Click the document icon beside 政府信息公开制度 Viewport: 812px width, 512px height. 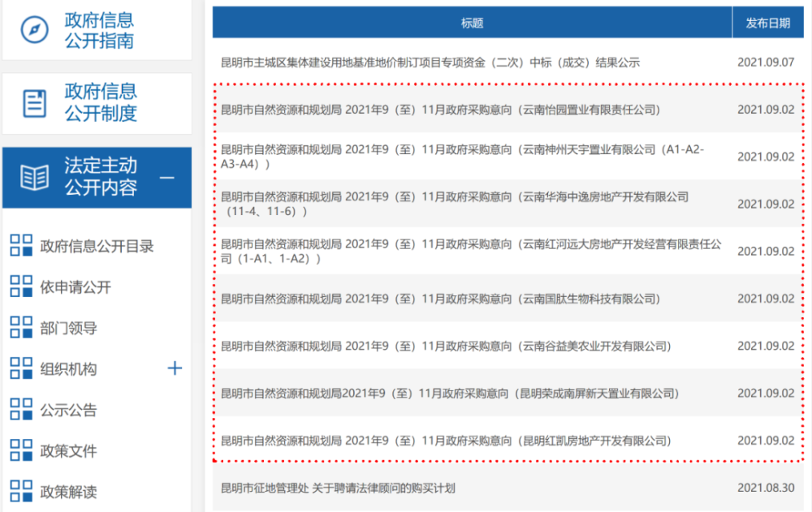tap(35, 103)
